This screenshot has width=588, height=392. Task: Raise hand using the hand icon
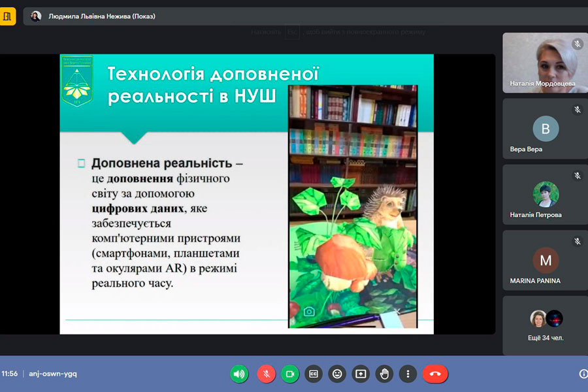coord(384,374)
